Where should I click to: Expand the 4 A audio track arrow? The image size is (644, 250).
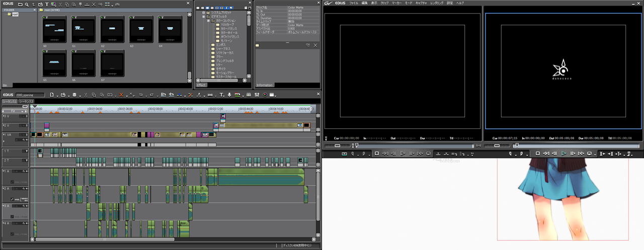(4, 223)
